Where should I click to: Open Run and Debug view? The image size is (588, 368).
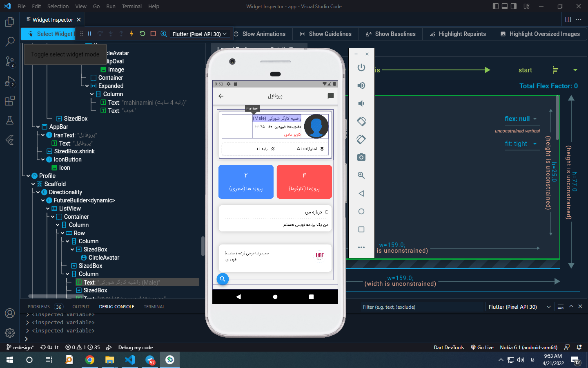pyautogui.click(x=10, y=81)
